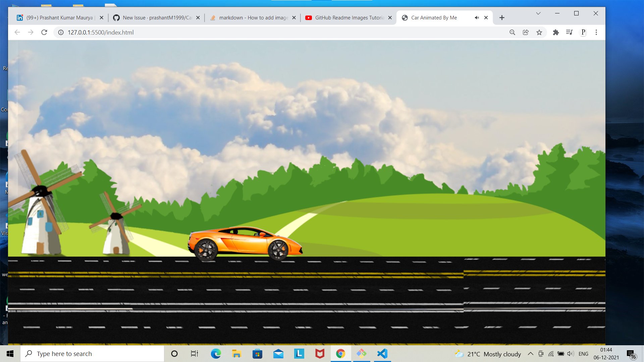
Task: Toggle speaker volume from system tray
Action: (570, 353)
